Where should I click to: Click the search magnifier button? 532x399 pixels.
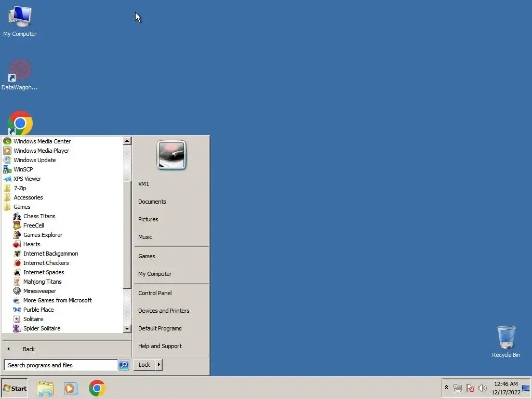(124, 365)
